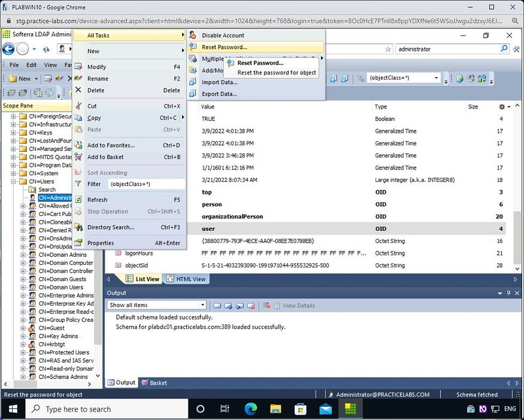Select the Output bottom tab
The image size is (524, 420).
coord(122,383)
